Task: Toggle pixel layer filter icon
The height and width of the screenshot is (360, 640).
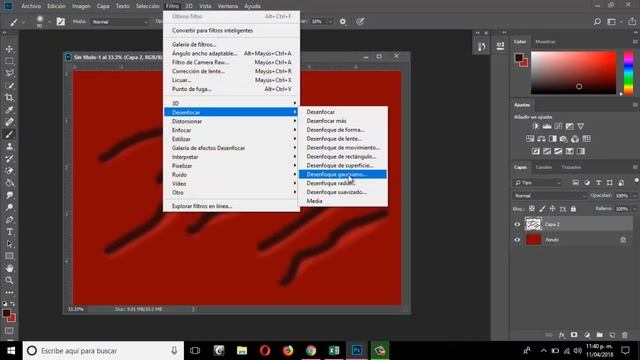Action: (x=576, y=182)
